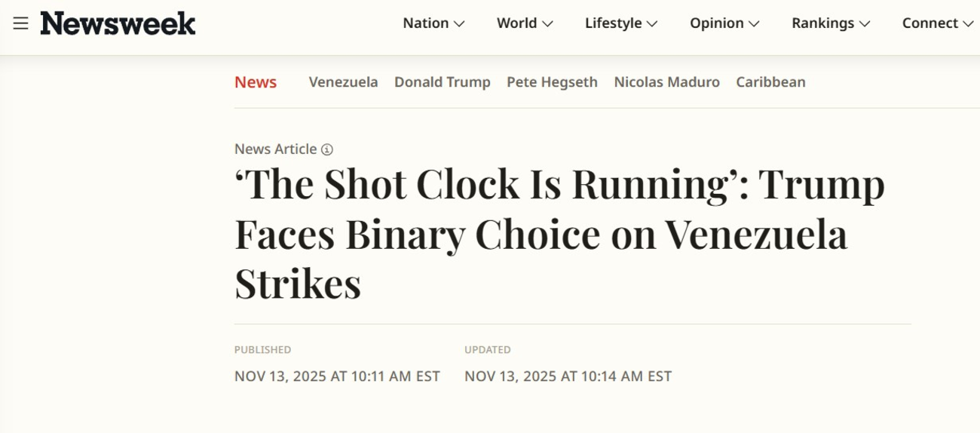Expand the Lifestyle dropdown chevron
Screen dimensions: 980x433
(652, 24)
